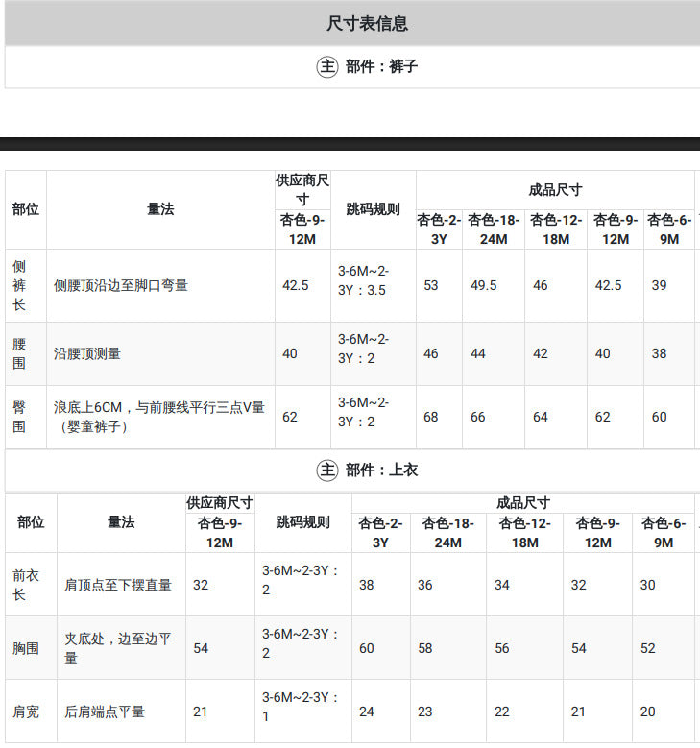The width and height of the screenshot is (700, 748).
Task: Select the 肩顶点至下摆直量 description cell
Action: 121,585
